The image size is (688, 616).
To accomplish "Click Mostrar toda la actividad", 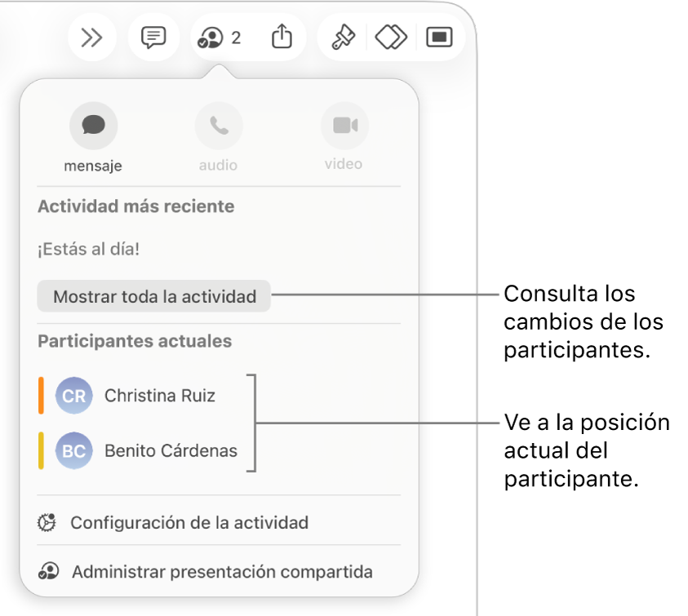I will [153, 296].
